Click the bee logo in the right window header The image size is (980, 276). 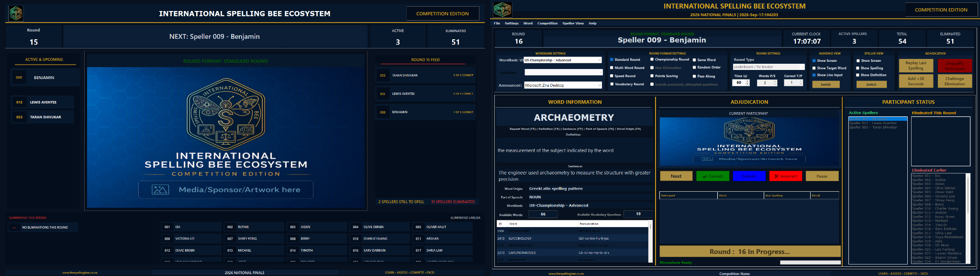tap(502, 10)
